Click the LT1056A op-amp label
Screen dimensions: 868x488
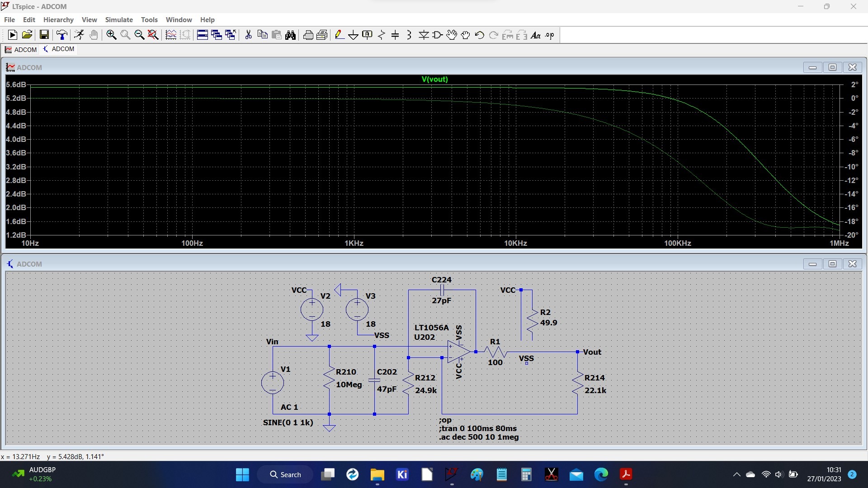point(431,328)
